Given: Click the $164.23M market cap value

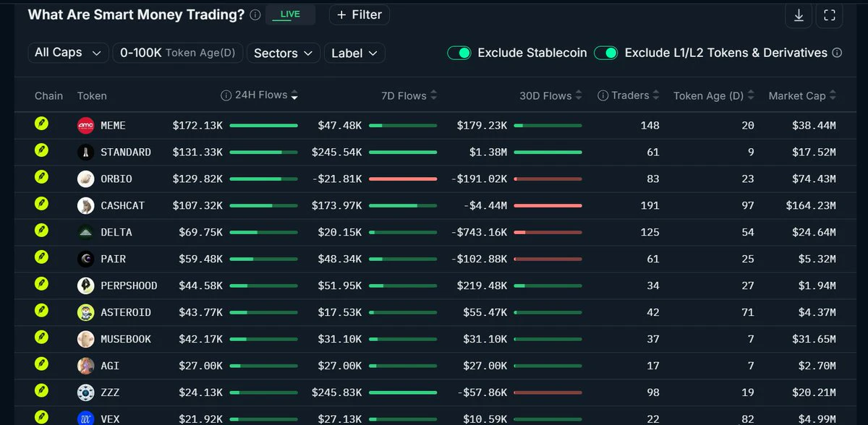Looking at the screenshot, I should 811,206.
